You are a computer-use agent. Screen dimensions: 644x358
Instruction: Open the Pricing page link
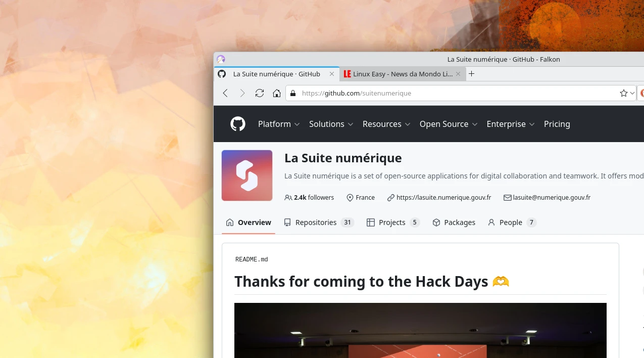coord(557,124)
